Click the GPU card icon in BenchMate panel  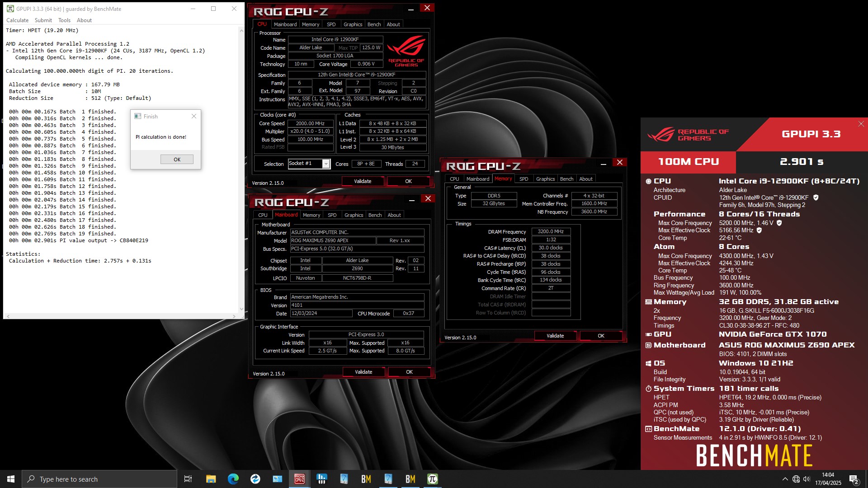click(648, 334)
